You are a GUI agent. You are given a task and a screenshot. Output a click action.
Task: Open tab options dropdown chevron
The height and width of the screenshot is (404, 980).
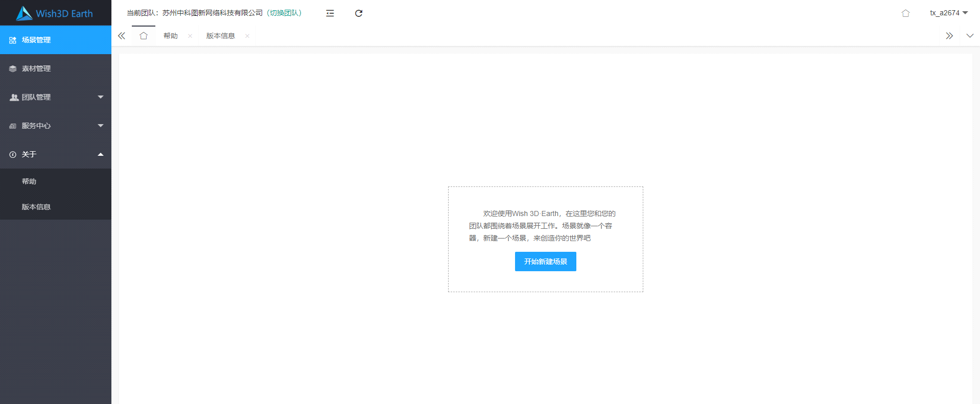(x=970, y=36)
